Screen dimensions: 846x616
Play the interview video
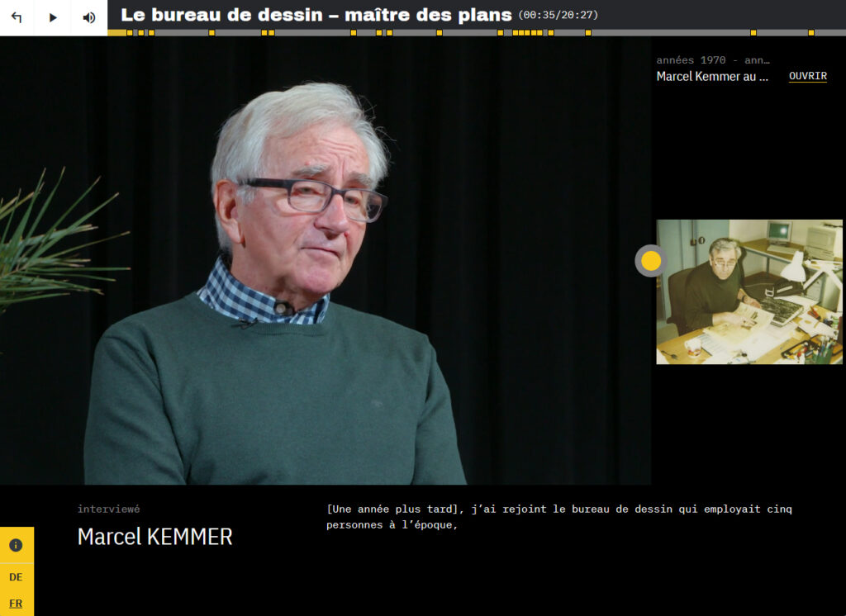(x=53, y=17)
